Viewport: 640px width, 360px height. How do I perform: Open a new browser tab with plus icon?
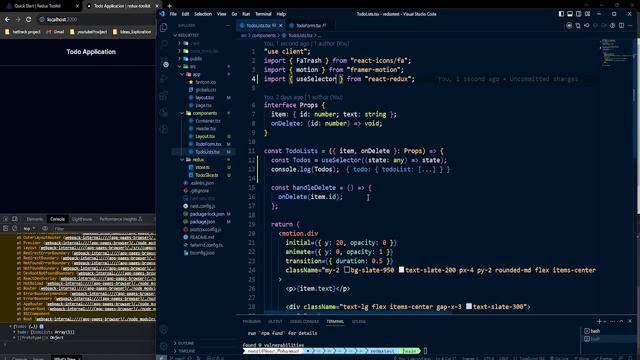tap(169, 6)
